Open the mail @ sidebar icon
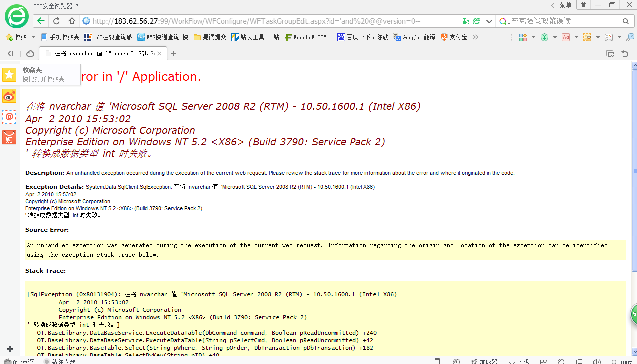The width and height of the screenshot is (637, 364). point(9,117)
